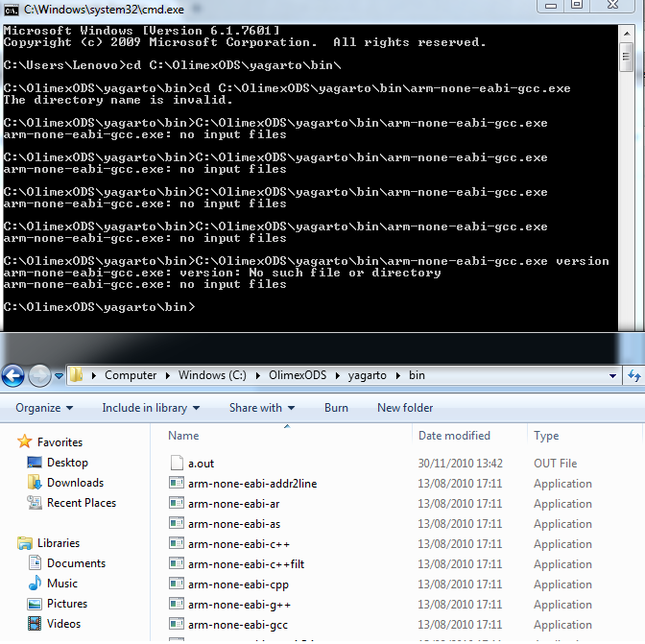Expand arrow after OlimexODS breadcrumb
Image resolution: width=645 pixels, height=644 pixels.
click(x=337, y=376)
